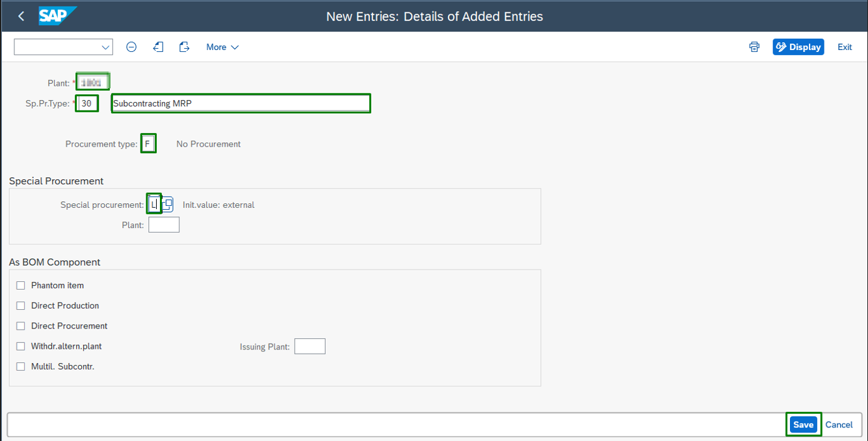Click the delete entry minus icon
Image resolution: width=868 pixels, height=441 pixels.
(131, 47)
